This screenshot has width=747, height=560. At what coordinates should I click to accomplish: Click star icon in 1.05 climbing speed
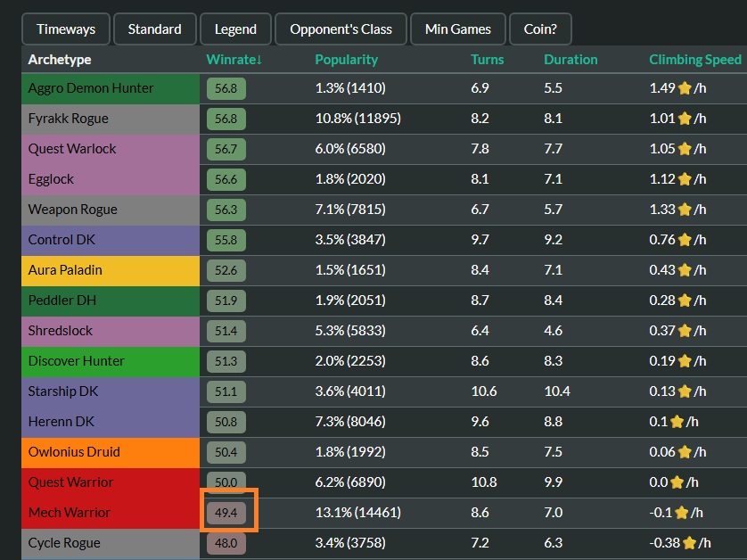685,149
